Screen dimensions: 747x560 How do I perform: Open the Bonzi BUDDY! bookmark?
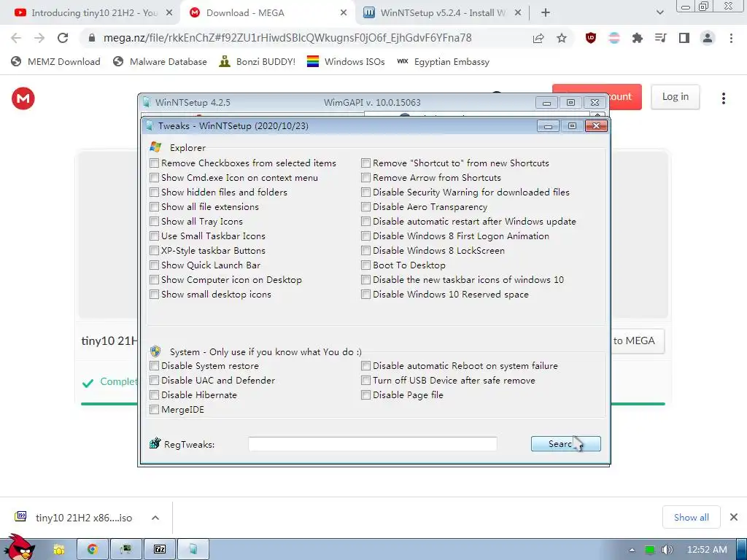(258, 61)
